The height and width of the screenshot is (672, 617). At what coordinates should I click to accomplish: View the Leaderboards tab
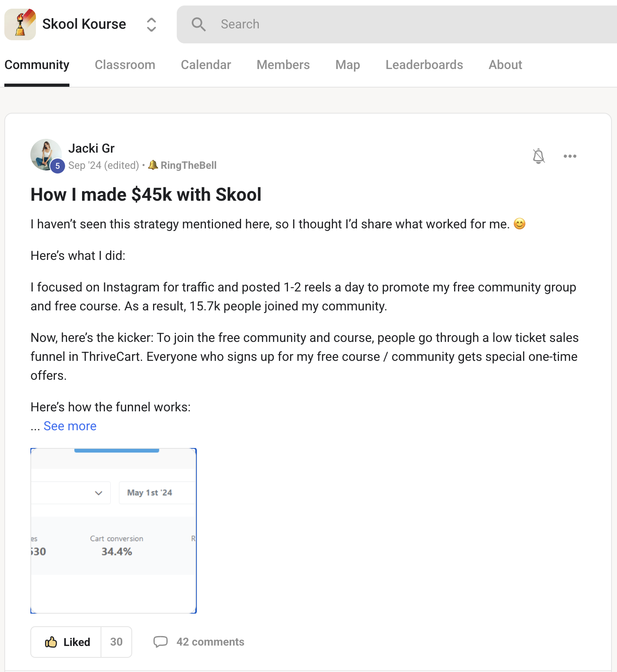[x=424, y=65]
